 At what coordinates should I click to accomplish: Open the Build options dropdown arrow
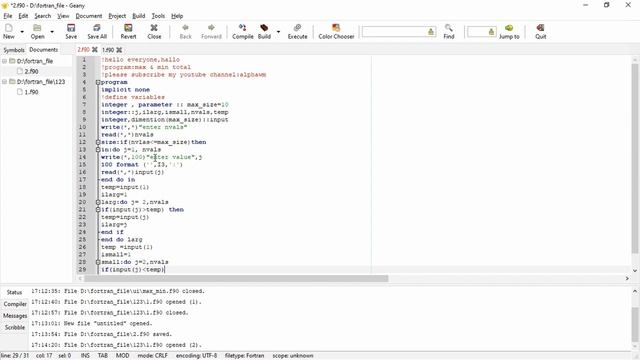coord(278,31)
